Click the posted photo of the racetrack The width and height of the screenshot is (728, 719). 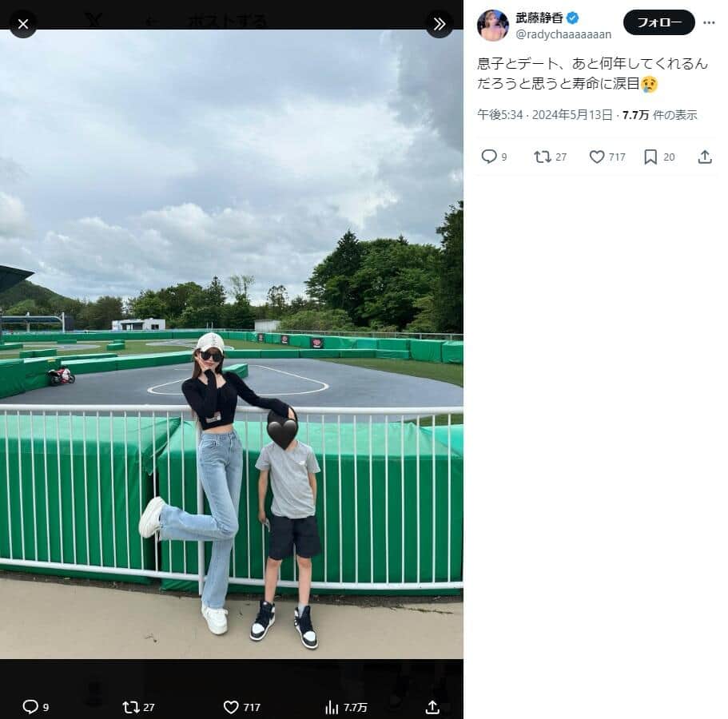click(x=232, y=344)
